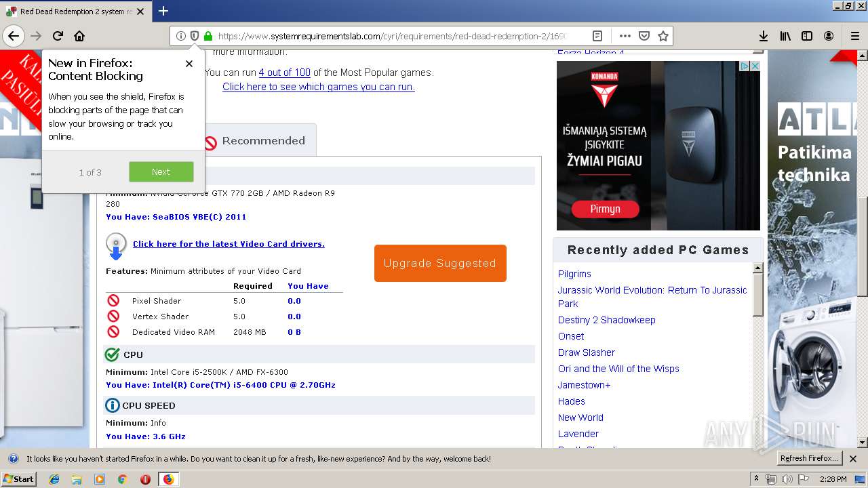The width and height of the screenshot is (868, 488).
Task: Close the Content Blocking popup
Action: [189, 64]
